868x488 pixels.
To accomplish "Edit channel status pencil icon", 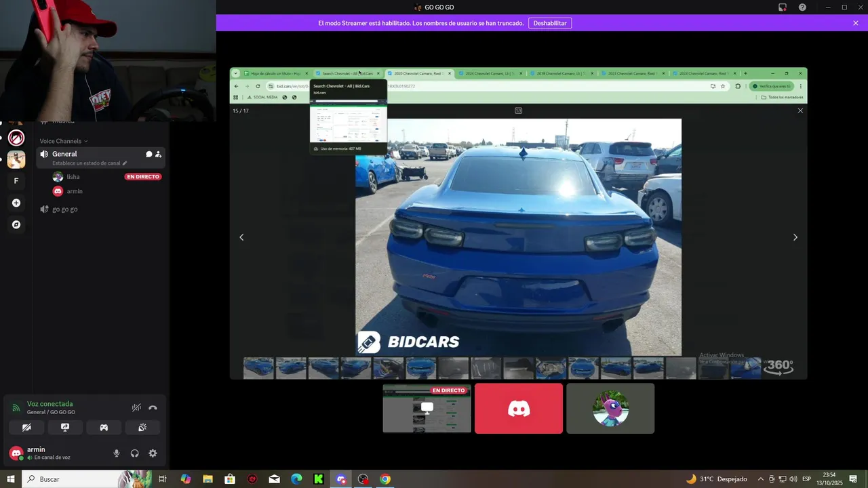I will pyautogui.click(x=125, y=163).
